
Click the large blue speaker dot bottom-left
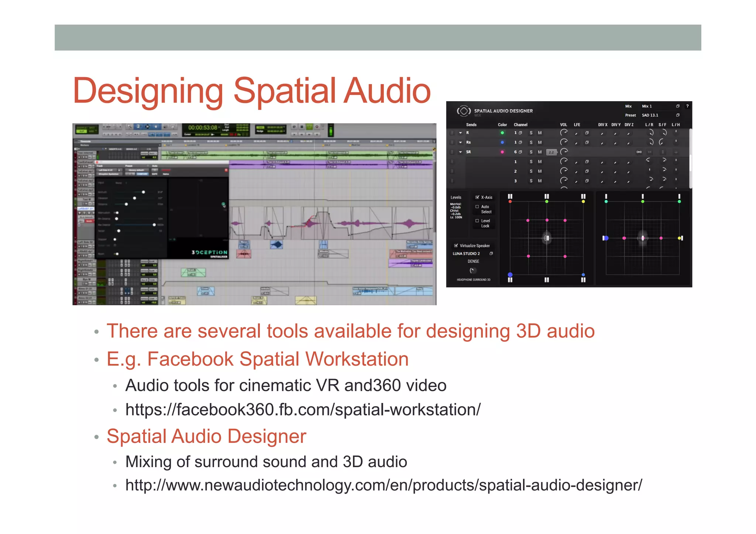[510, 275]
